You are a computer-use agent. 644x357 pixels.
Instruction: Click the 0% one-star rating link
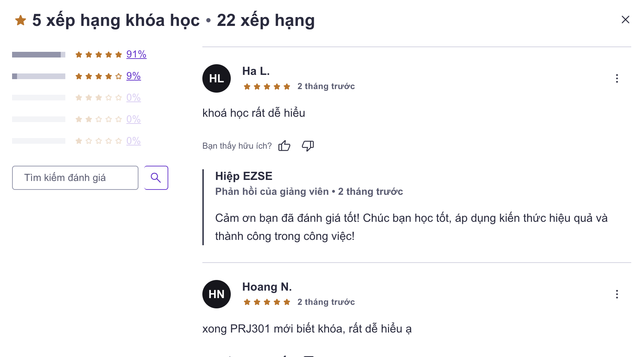click(133, 141)
